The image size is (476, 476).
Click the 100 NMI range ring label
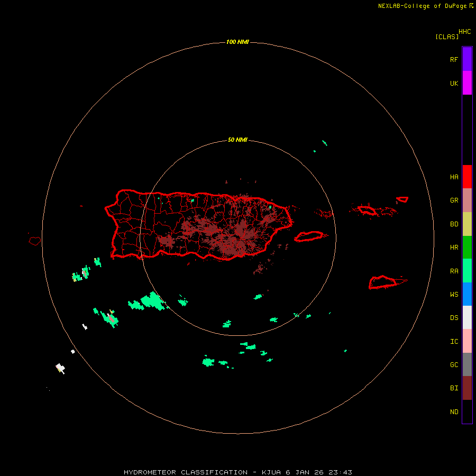(237, 42)
